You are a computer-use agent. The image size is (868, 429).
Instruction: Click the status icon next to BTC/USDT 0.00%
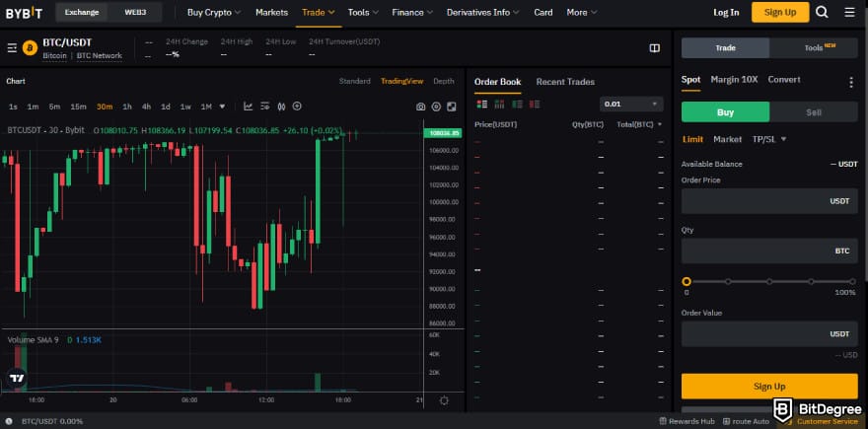click(9, 422)
